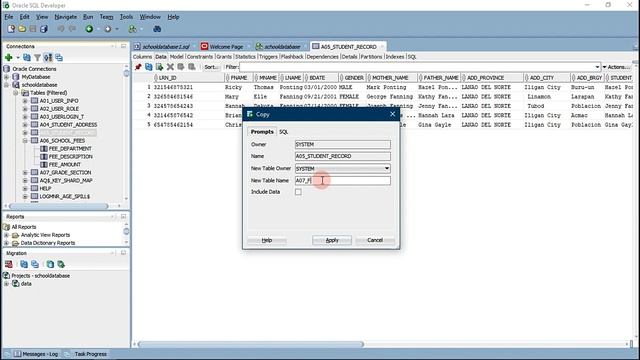Collapse the A06_SCHOOL_FEES table node
Viewport: 640px width, 360px height.
click(x=25, y=141)
